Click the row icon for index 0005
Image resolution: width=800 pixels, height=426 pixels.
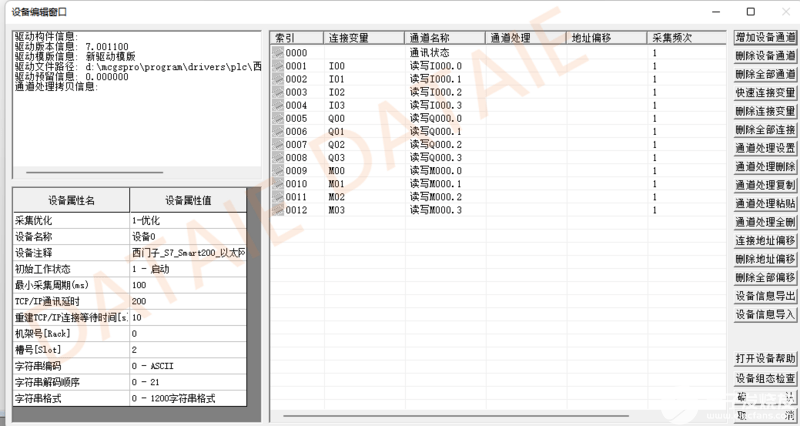[278, 118]
